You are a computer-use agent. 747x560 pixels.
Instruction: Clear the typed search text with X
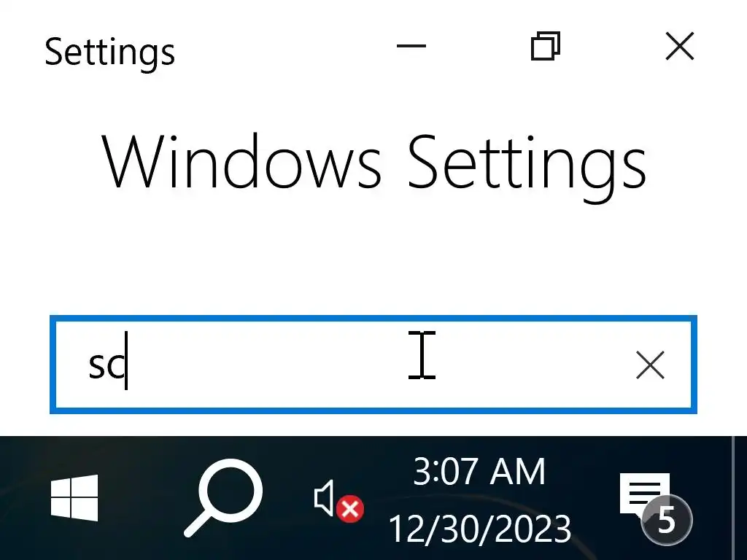650,365
